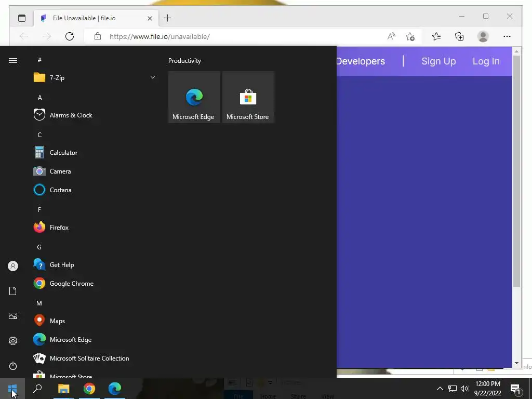Show hidden system tray icons
The height and width of the screenshot is (399, 532).
pyautogui.click(x=440, y=389)
